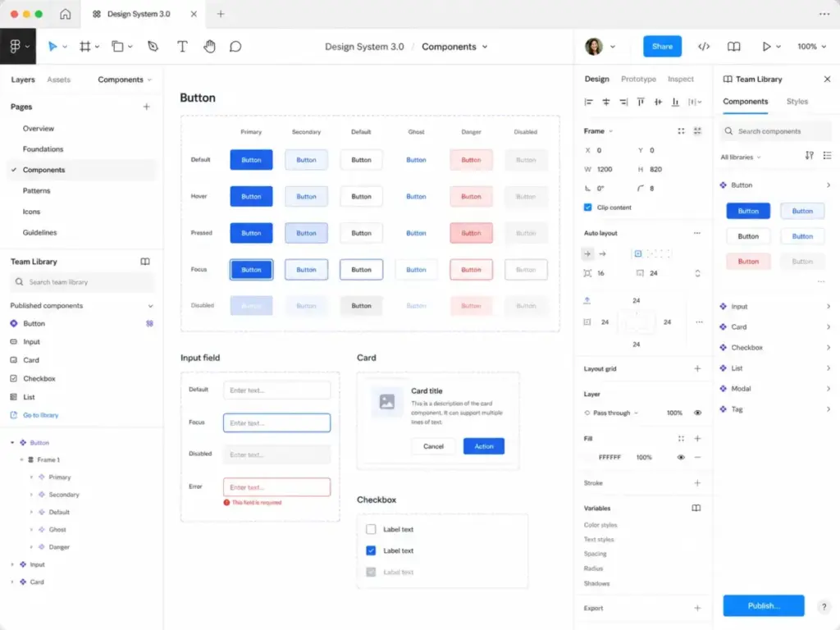Click the align horizontal centers icon
This screenshot has width=840, height=630.
point(606,102)
